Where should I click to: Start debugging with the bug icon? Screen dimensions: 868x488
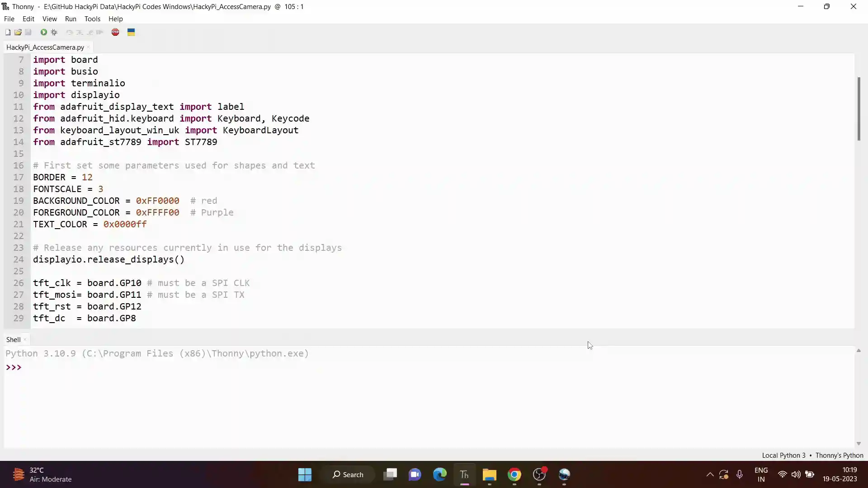tap(54, 32)
